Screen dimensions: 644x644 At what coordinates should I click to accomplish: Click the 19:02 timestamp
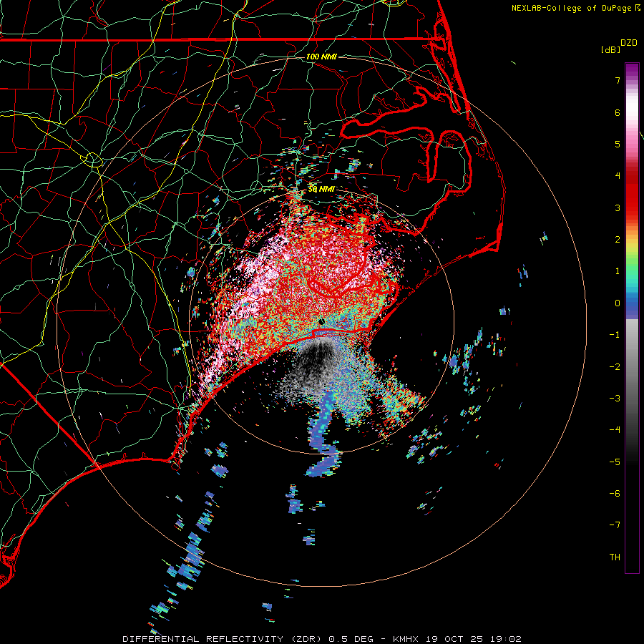pyautogui.click(x=506, y=639)
